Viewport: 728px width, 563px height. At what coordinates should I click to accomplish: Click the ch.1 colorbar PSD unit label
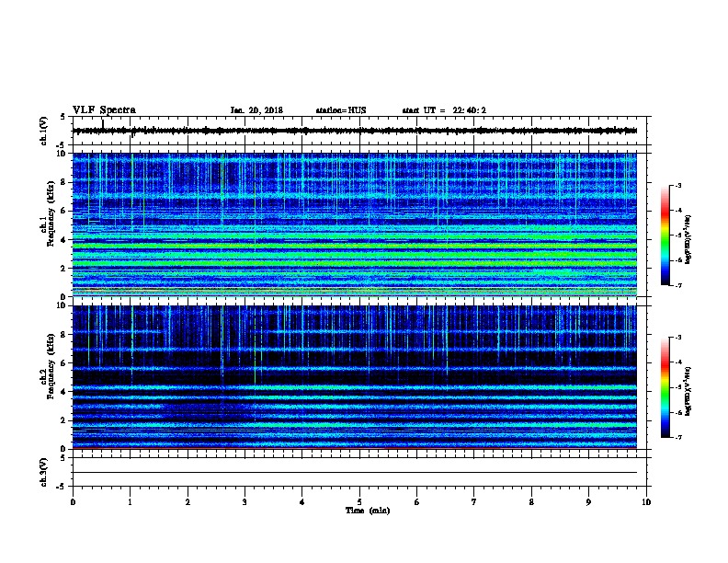(x=688, y=239)
